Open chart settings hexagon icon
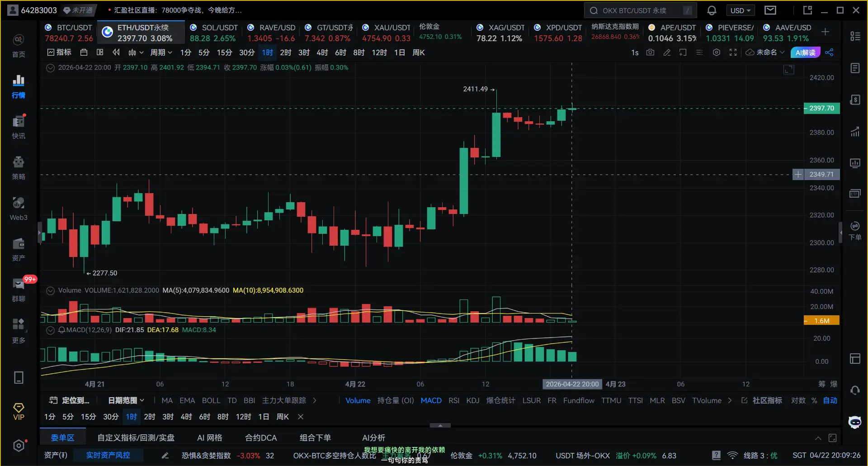The image size is (868, 466). 717,52
